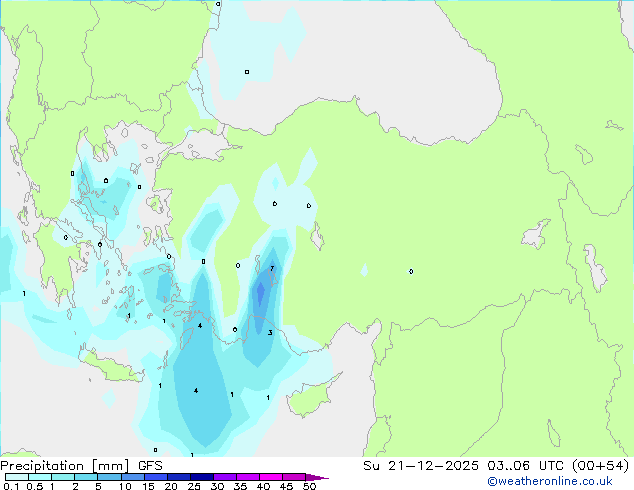Select the 20–25 mm legend swatch
This screenshot has height=490, width=634.
pos(178,477)
